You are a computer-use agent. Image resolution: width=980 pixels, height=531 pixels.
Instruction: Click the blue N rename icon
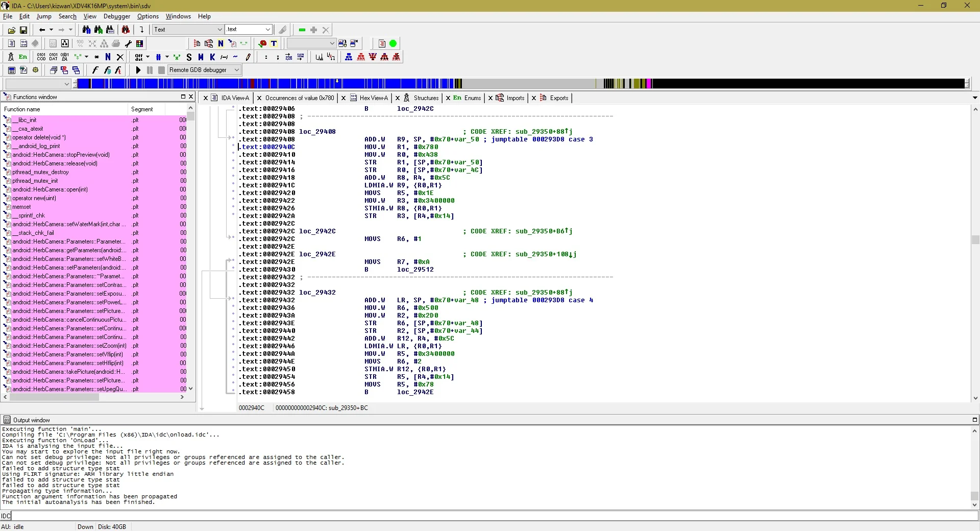click(108, 57)
